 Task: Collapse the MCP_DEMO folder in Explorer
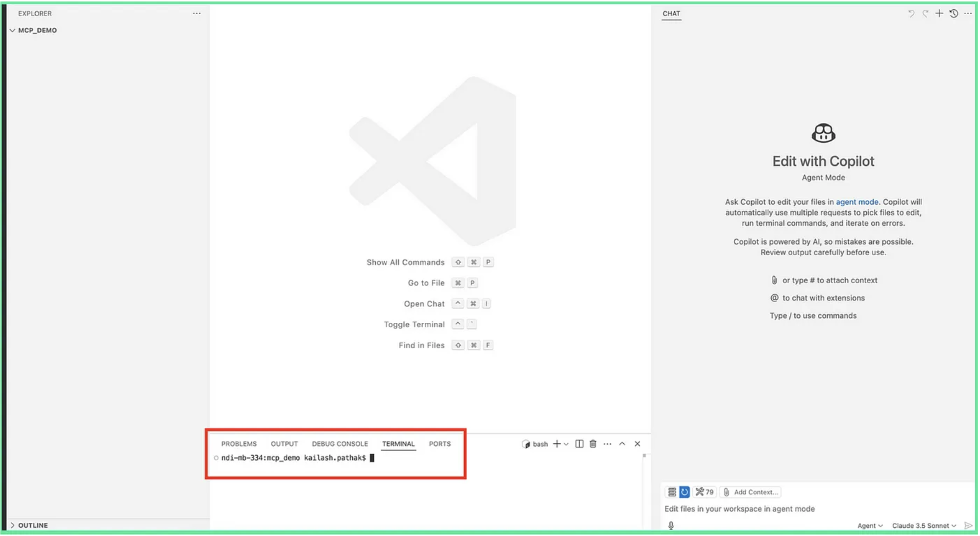(12, 30)
